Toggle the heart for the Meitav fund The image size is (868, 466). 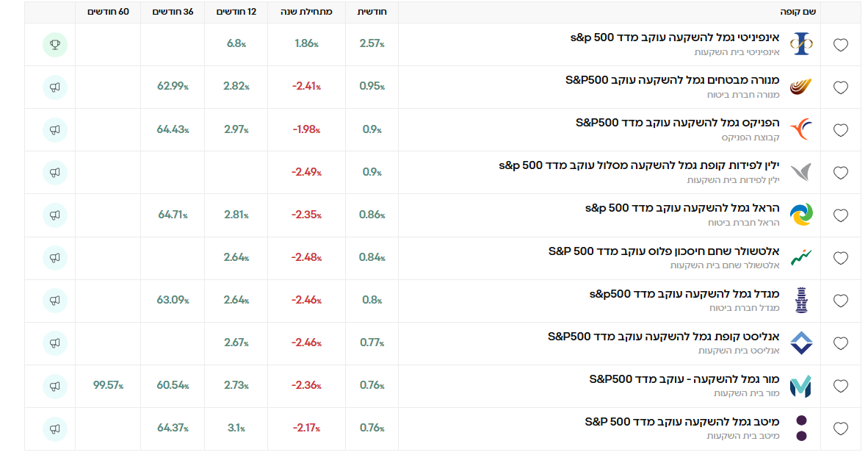841,429
